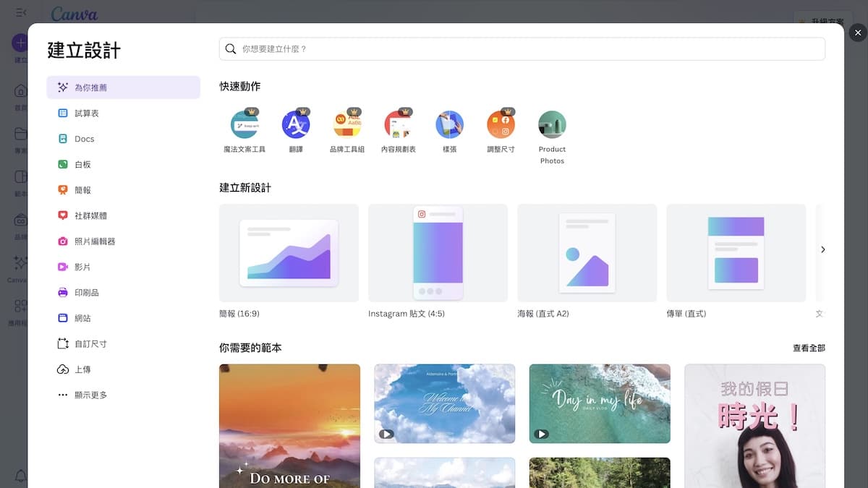Viewport: 868px width, 488px height.
Task: Expand 顯示更多 categories
Action: (124, 395)
